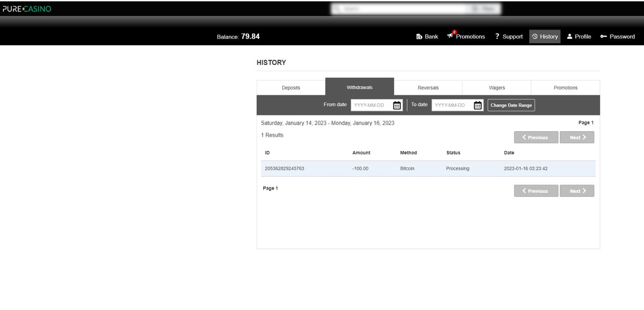
Task: Open the Support help page
Action: coord(509,36)
